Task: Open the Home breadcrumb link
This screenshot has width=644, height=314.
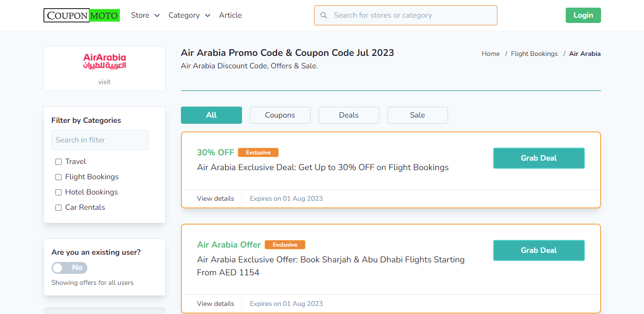Action: 490,54
